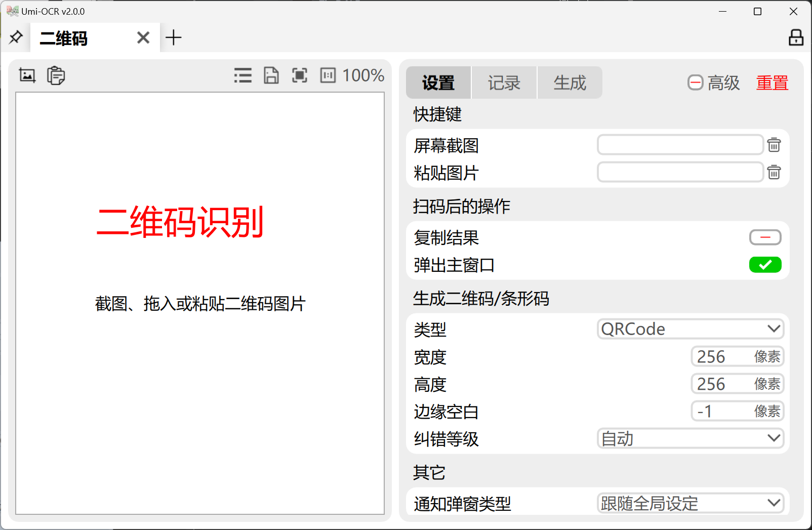The height and width of the screenshot is (530, 812).
Task: Expand the 纠错等级 dropdown
Action: click(690, 438)
